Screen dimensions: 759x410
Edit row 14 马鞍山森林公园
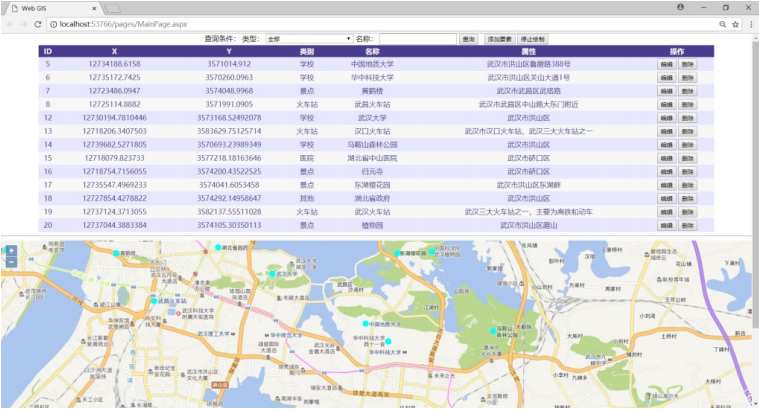667,145
